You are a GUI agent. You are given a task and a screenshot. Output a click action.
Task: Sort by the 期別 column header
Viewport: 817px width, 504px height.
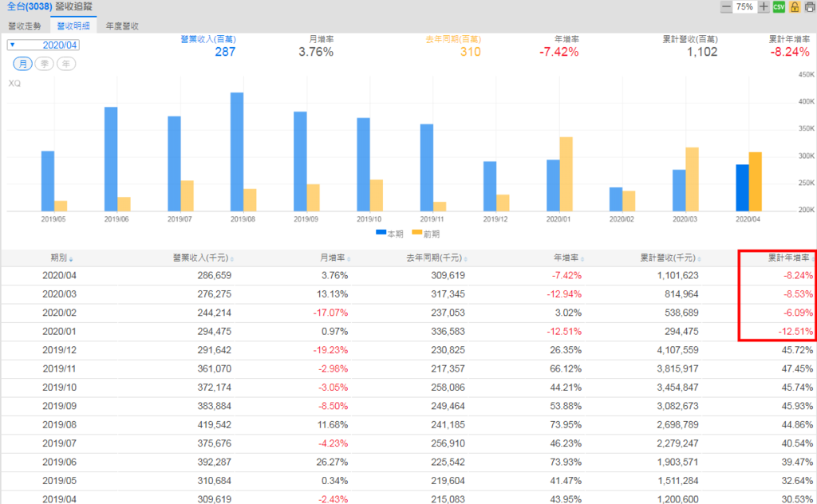[61, 258]
